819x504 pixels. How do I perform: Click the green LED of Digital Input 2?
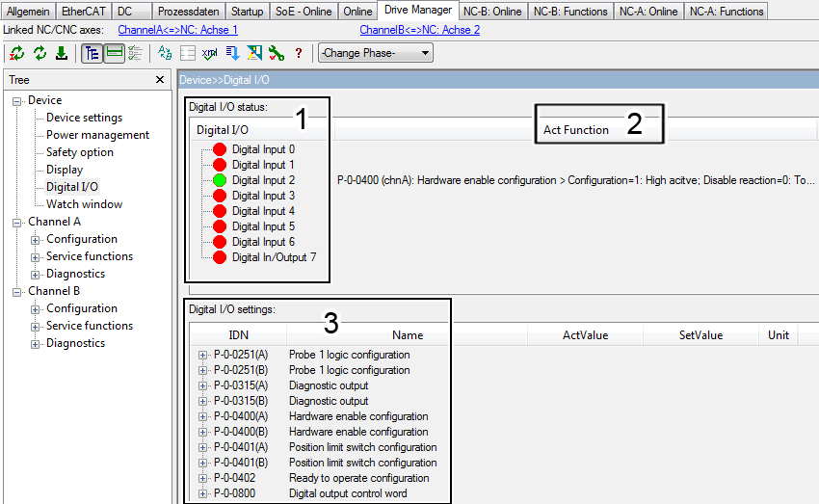tap(220, 180)
